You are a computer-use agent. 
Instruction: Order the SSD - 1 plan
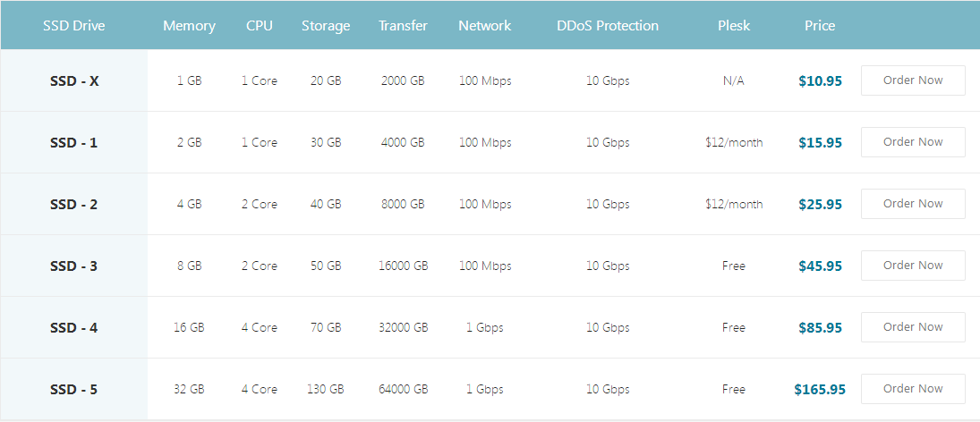point(913,142)
